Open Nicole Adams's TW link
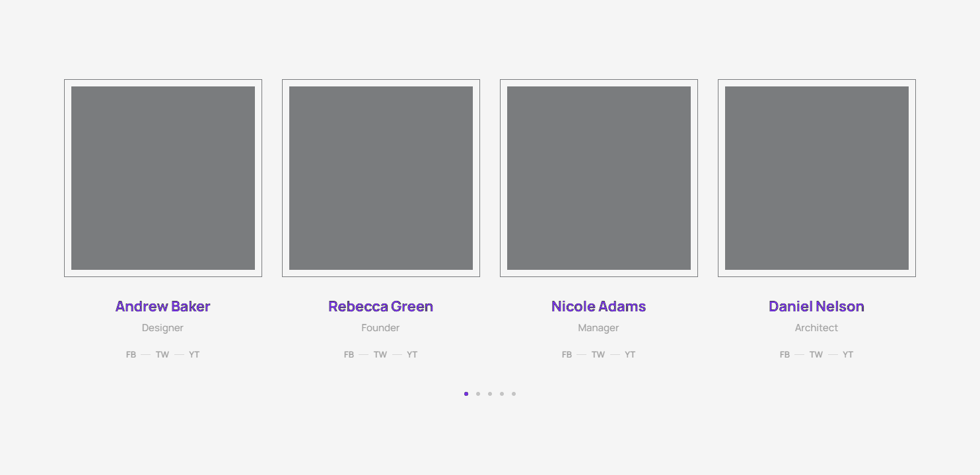The height and width of the screenshot is (475, 980). [x=598, y=355]
